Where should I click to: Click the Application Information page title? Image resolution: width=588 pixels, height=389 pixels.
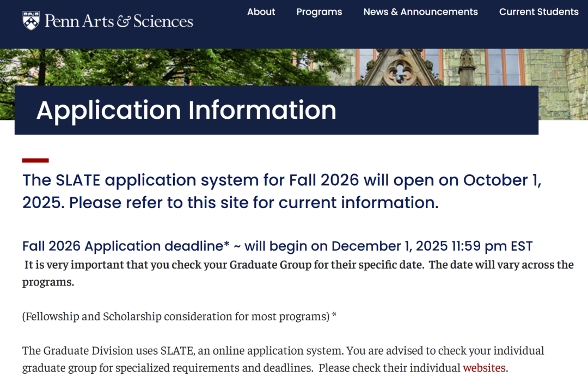(x=186, y=111)
